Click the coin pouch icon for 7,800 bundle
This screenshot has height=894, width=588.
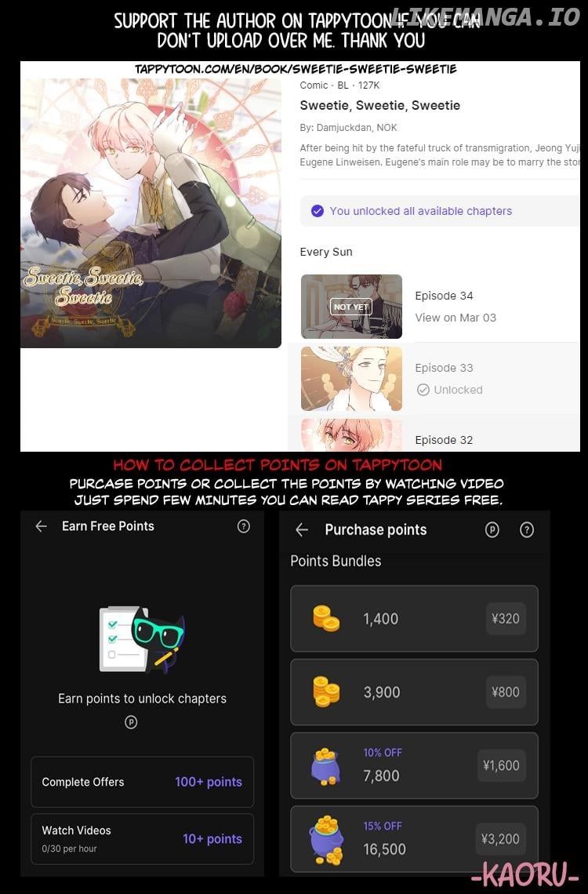coord(326,767)
